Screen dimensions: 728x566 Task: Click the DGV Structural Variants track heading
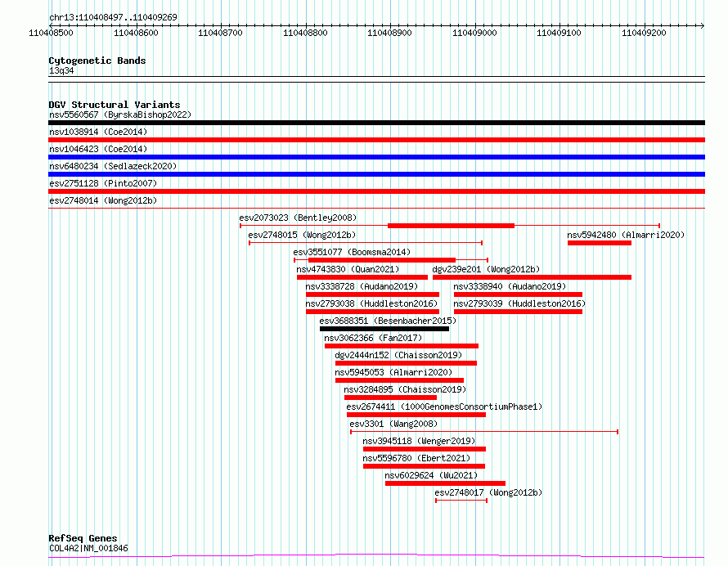[x=115, y=105]
